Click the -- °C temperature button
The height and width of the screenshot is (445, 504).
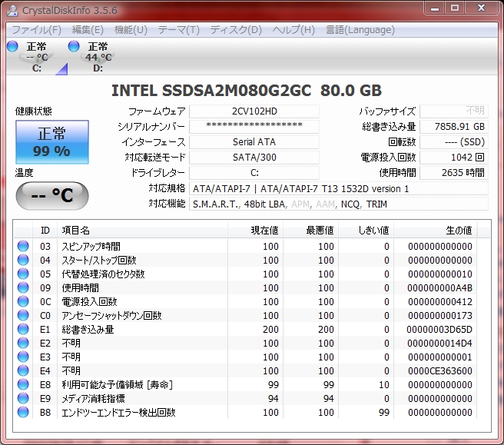pos(51,195)
